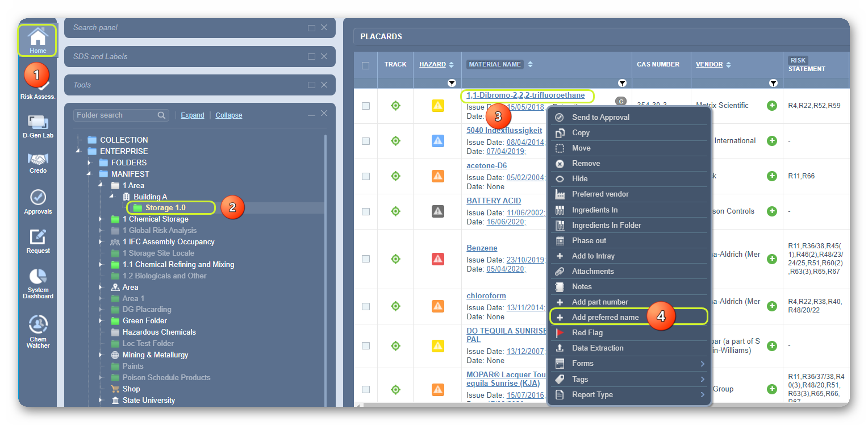Open the Forms submenu
The width and height of the screenshot is (868, 425).
[629, 363]
